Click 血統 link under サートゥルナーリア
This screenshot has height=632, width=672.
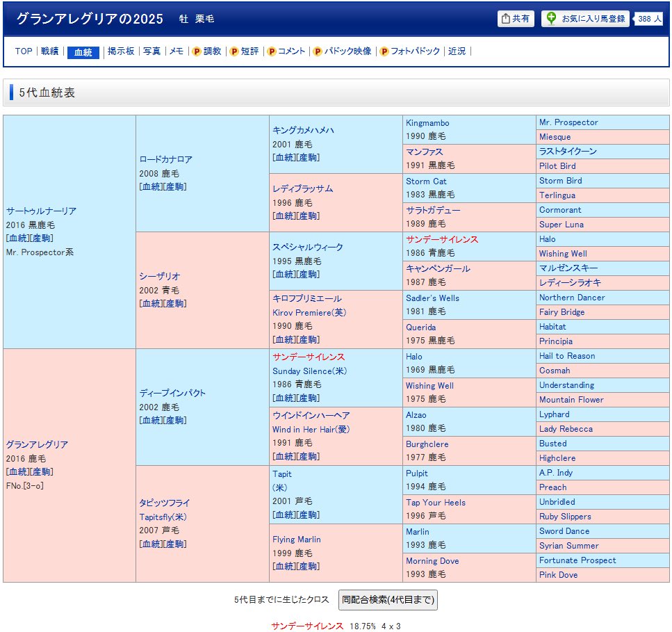point(17,238)
